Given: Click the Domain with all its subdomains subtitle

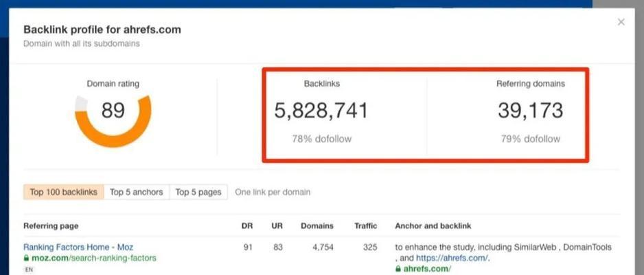Looking at the screenshot, I should point(81,43).
